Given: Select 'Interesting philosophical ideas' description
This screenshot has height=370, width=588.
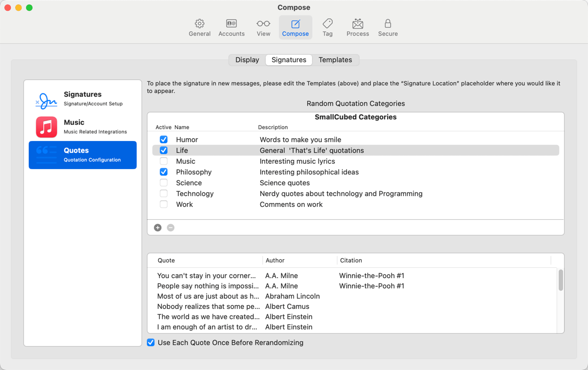Looking at the screenshot, I should pyautogui.click(x=309, y=172).
